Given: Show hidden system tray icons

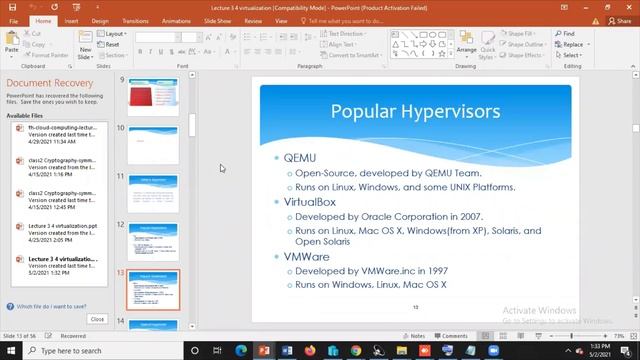Looking at the screenshot, I should tap(568, 351).
